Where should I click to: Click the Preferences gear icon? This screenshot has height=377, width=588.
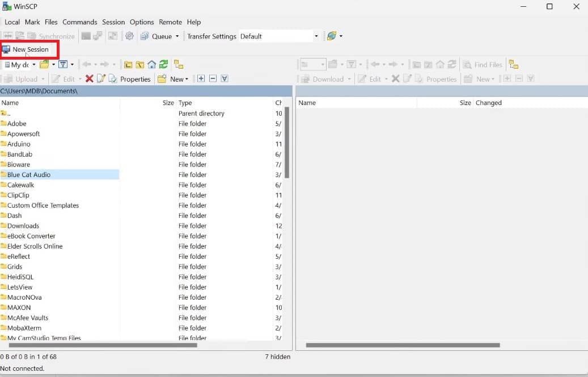click(x=129, y=36)
